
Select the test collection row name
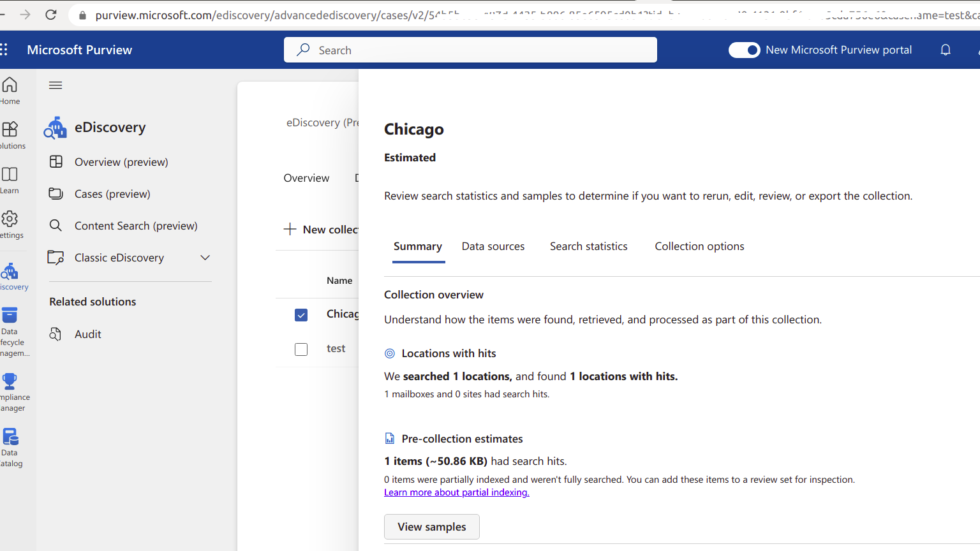(x=336, y=348)
